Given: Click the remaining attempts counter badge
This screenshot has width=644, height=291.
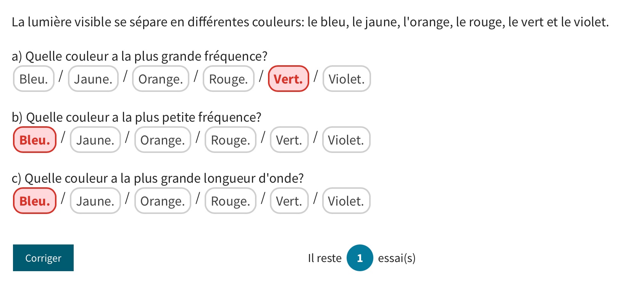Looking at the screenshot, I should click(360, 258).
